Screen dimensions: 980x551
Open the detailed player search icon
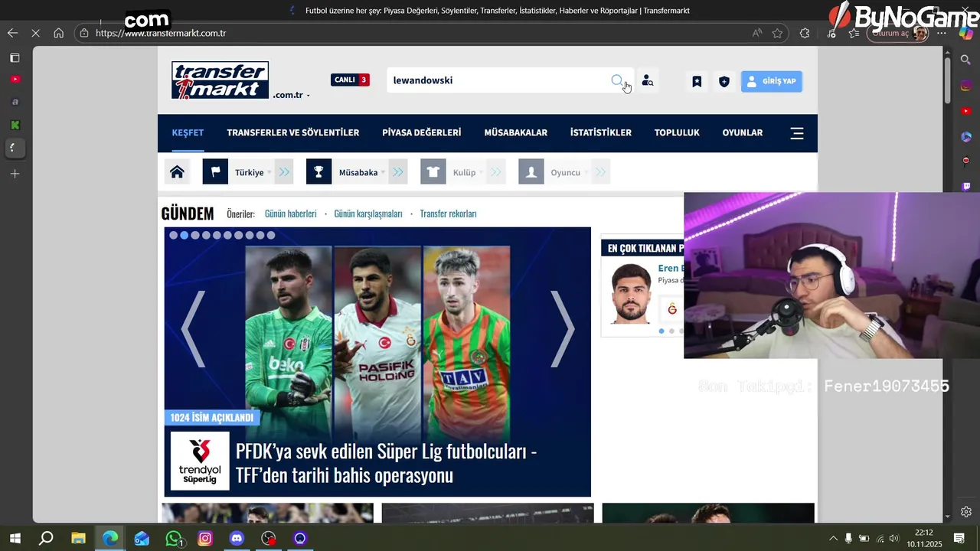pos(647,80)
